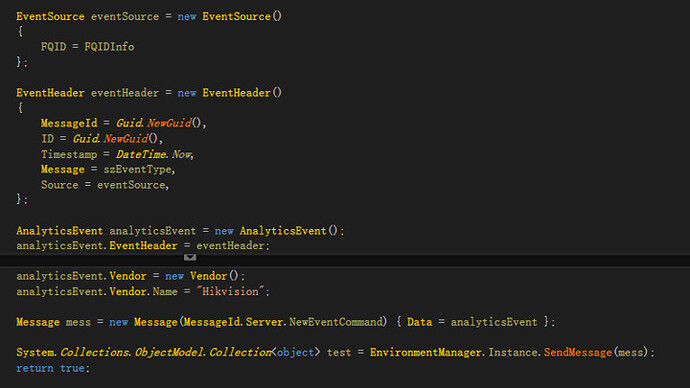690x388 pixels.
Task: Click 'Message mess' declaration text
Action: pyautogui.click(x=53, y=322)
